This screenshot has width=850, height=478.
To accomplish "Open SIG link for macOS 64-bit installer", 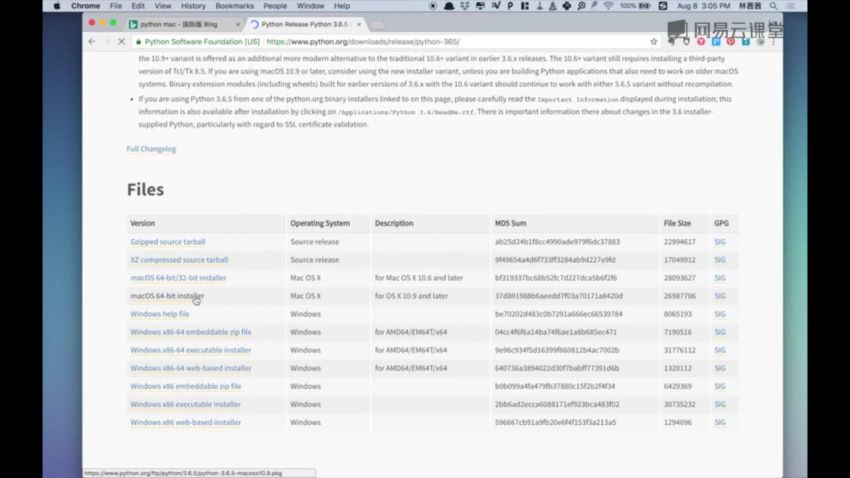I will (x=720, y=296).
